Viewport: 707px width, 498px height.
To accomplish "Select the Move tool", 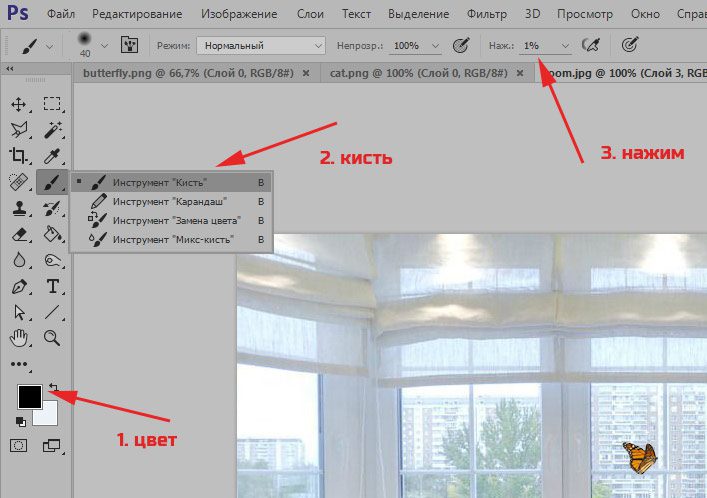I will [18, 104].
